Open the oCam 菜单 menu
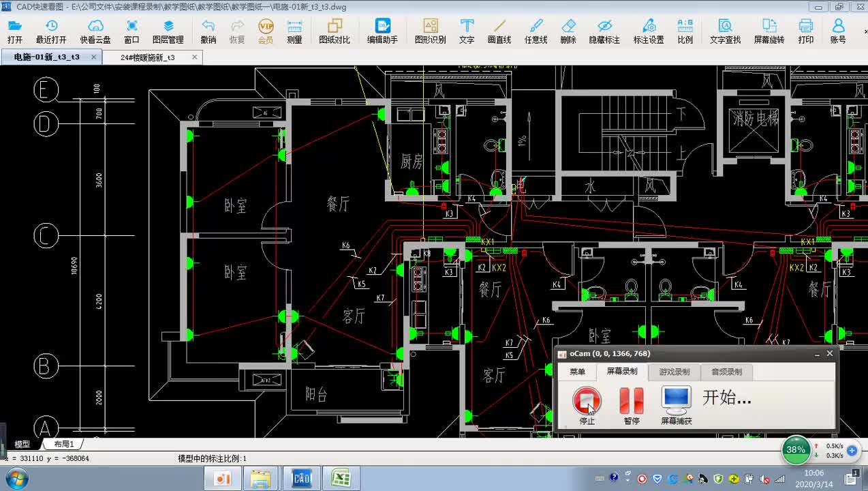Viewport: 868px width, 491px height. point(577,372)
